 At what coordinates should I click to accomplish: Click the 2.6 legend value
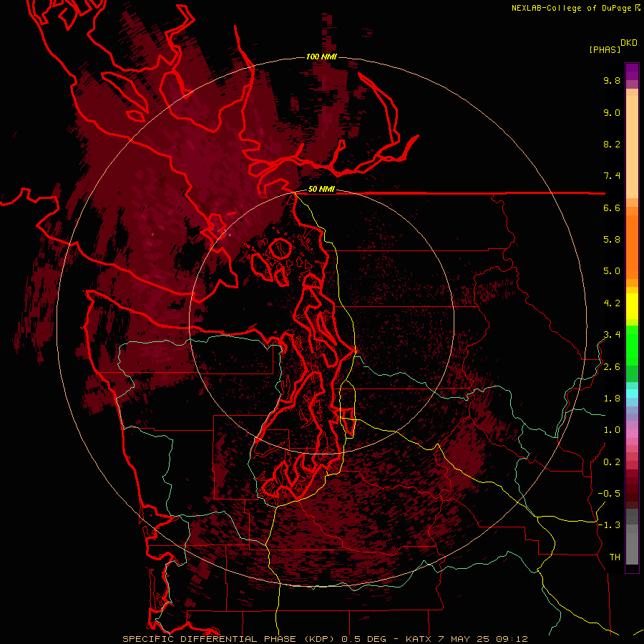[x=612, y=367]
